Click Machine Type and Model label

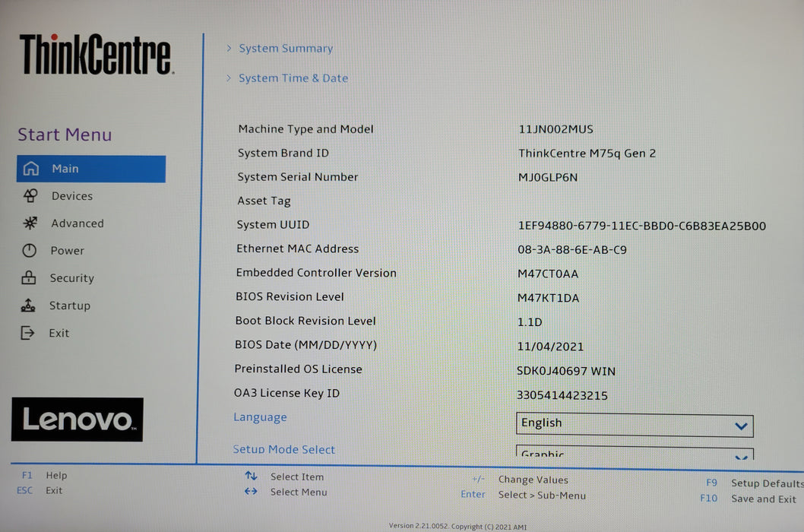pyautogui.click(x=306, y=129)
